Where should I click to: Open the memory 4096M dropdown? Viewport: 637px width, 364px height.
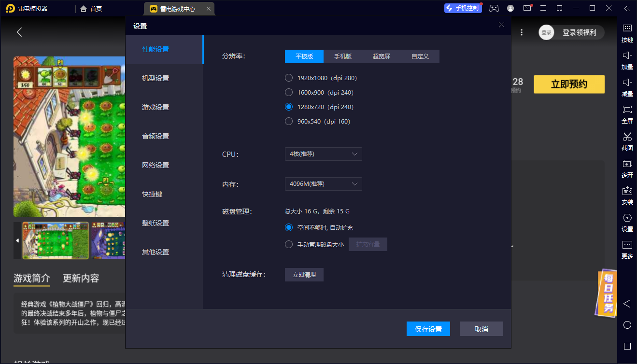click(x=323, y=184)
